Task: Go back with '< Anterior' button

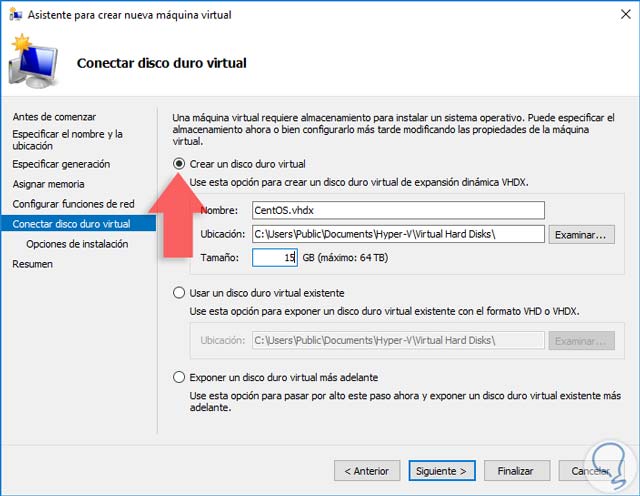Action: point(366,470)
